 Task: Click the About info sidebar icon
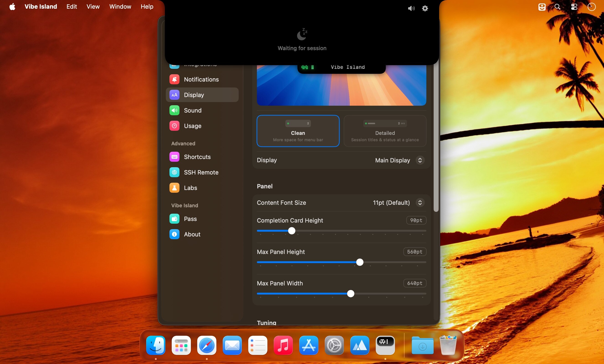point(174,234)
